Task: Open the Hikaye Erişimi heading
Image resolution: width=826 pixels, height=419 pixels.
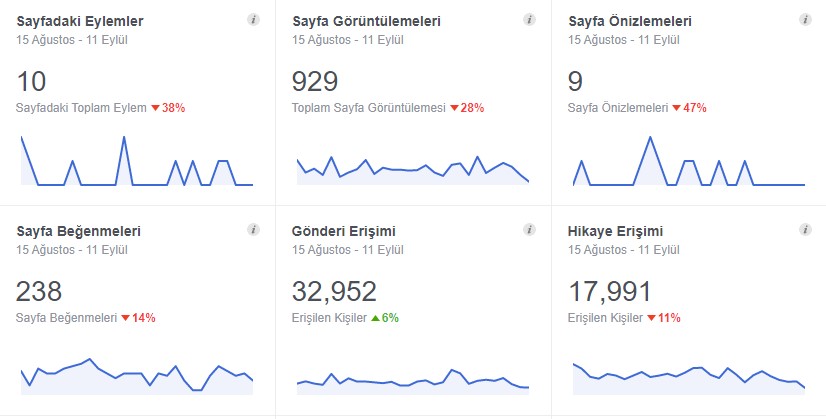Action: 616,231
